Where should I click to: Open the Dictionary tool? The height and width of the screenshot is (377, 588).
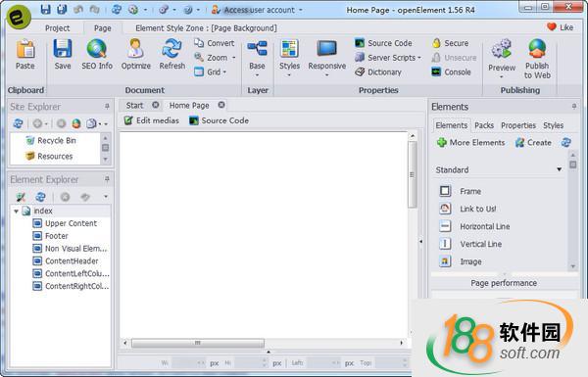click(378, 71)
